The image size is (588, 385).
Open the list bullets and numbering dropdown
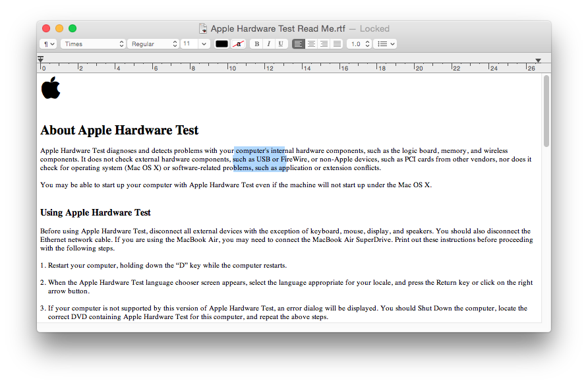click(x=385, y=44)
